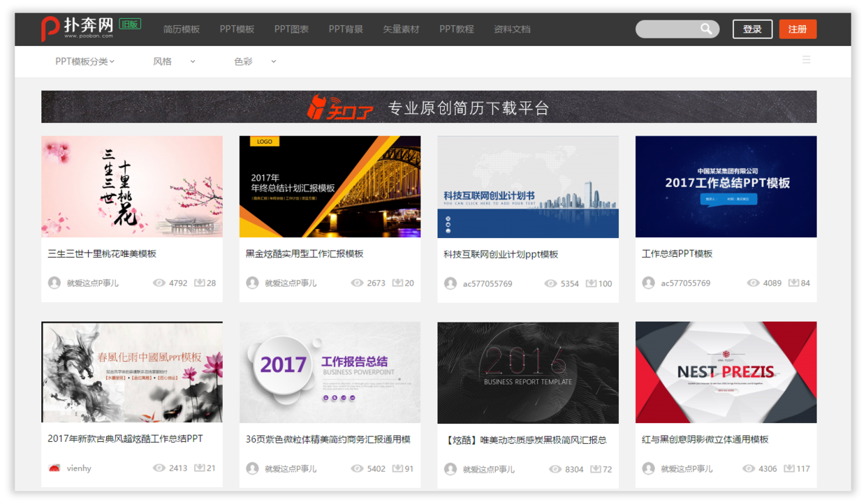This screenshot has width=866, height=504.
Task: Switch to the PPT背景 tab
Action: pos(345,29)
